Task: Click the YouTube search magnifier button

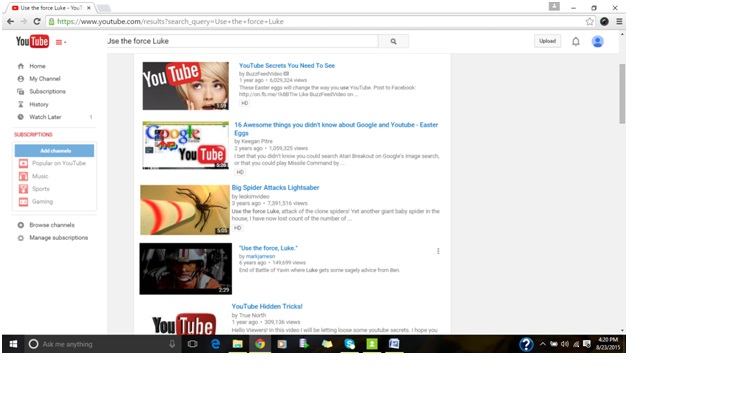Action: coord(393,41)
